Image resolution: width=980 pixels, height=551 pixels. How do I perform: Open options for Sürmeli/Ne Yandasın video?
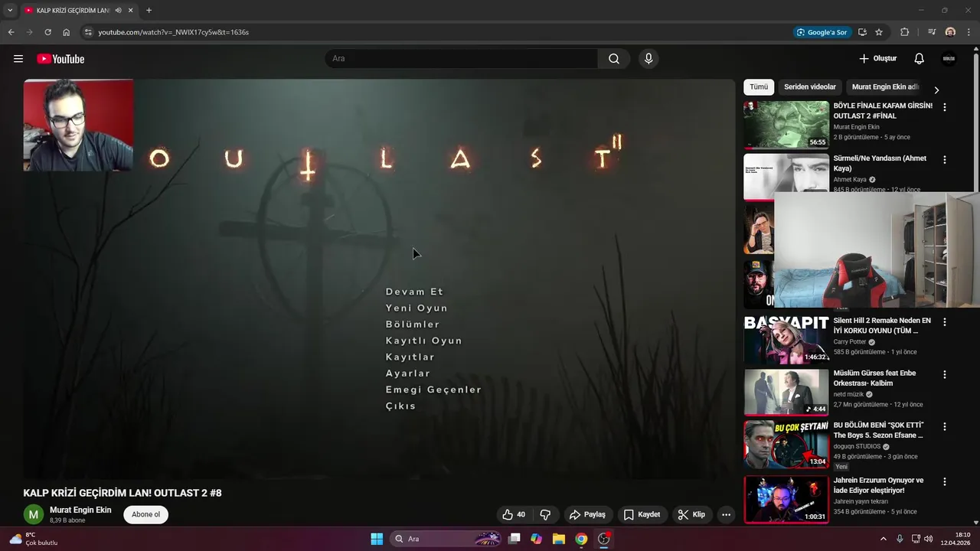point(944,160)
